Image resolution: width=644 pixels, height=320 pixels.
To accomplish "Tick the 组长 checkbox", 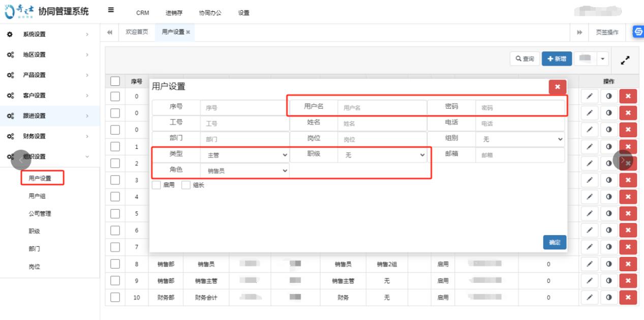I will (x=186, y=185).
